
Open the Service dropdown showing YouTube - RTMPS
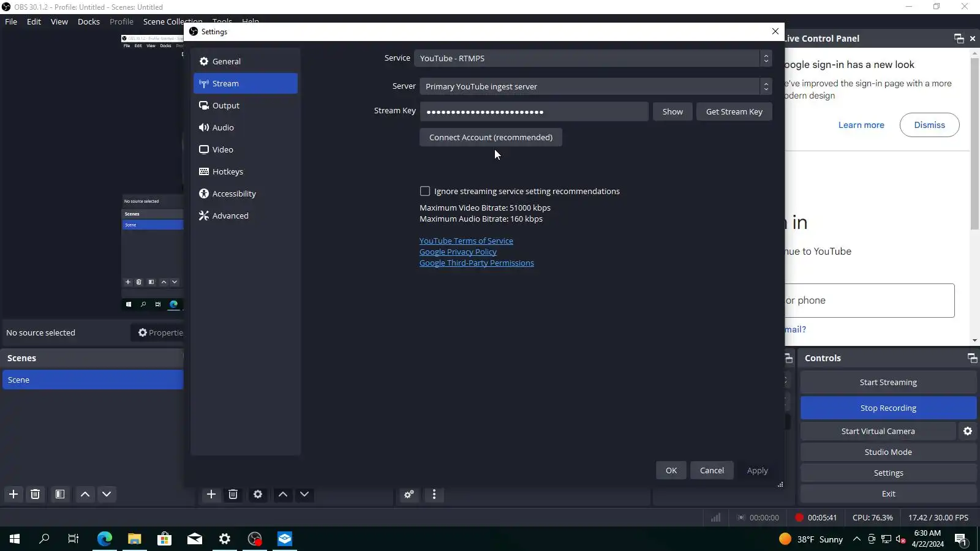pyautogui.click(x=593, y=58)
